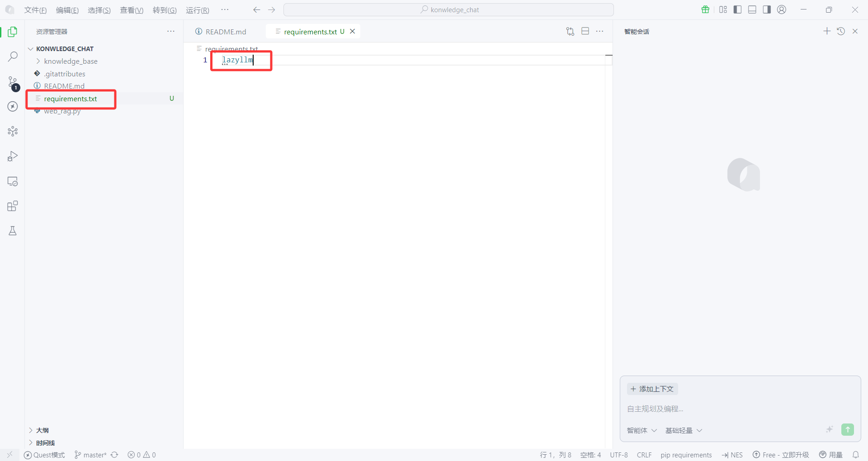Open chat history icon
The height and width of the screenshot is (461, 868).
click(841, 31)
